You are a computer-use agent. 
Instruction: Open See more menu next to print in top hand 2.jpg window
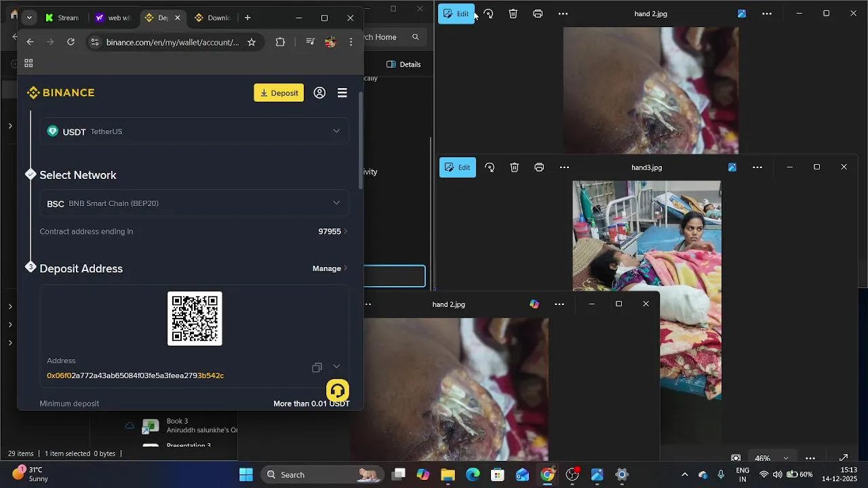click(563, 14)
